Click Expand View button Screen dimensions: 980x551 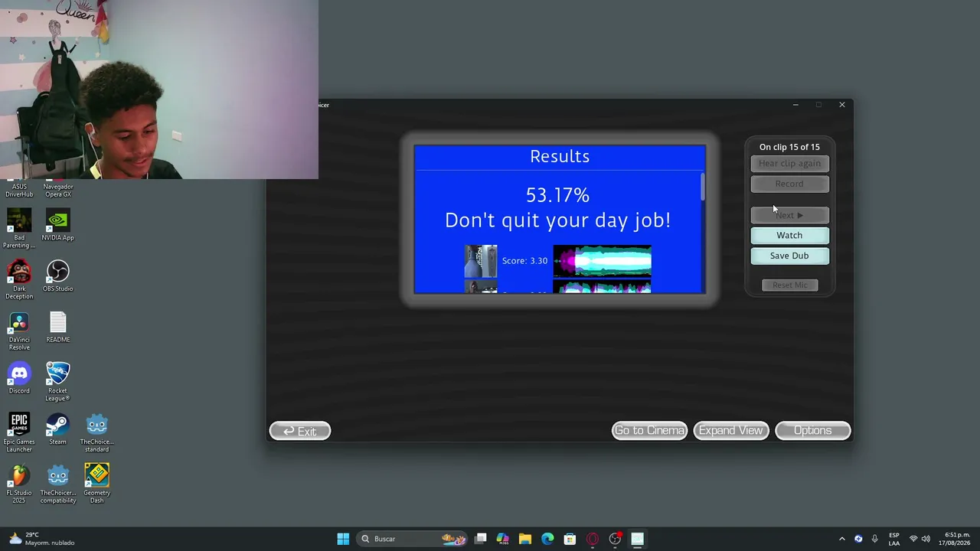[x=730, y=430]
